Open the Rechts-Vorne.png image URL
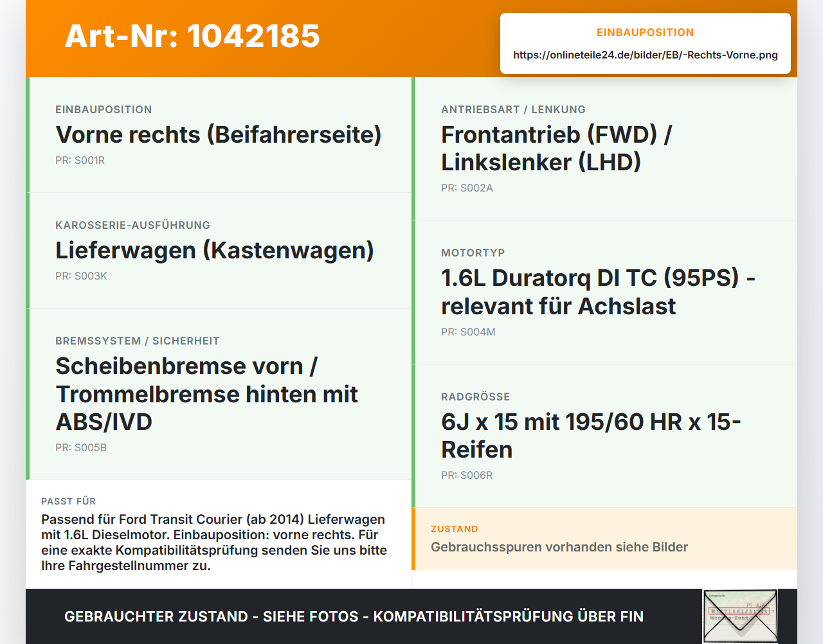The image size is (823, 644). [646, 55]
